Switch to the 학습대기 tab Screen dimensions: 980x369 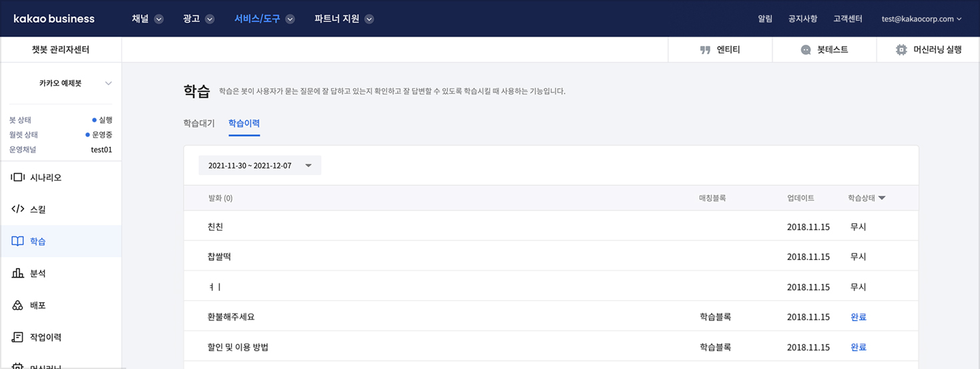click(199, 123)
